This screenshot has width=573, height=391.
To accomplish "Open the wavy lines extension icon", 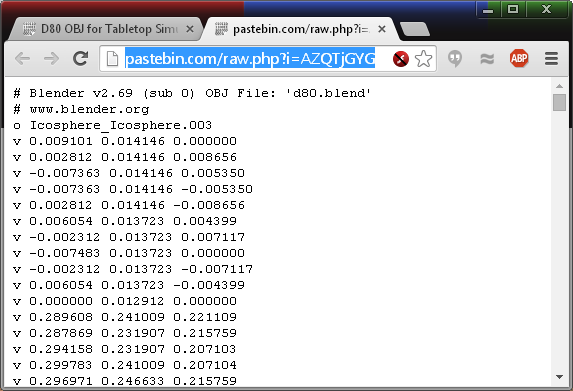I will click(x=487, y=58).
